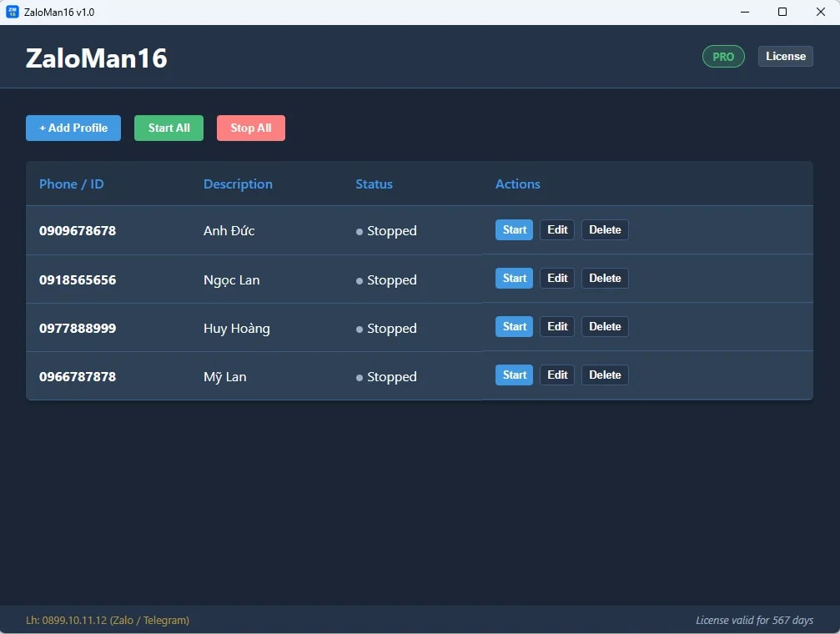Add a new profile

(73, 128)
